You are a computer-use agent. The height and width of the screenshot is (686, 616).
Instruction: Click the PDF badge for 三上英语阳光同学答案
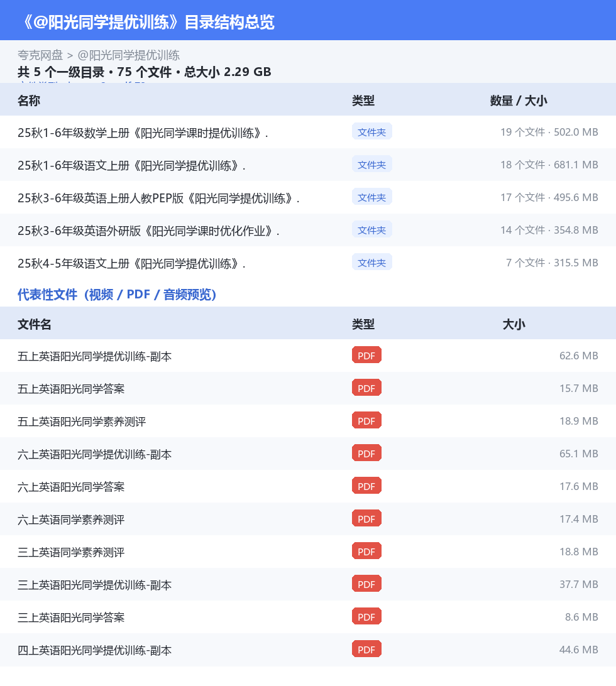(366, 617)
